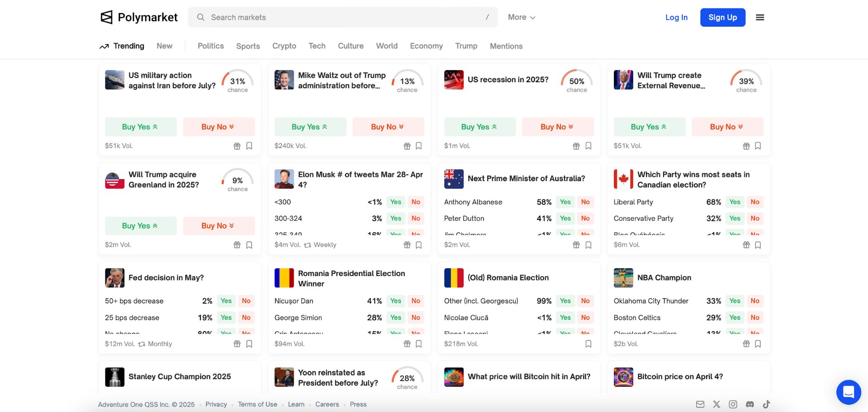Select Yes for Anthony Albanese
Viewport: 868px width, 412px height.
point(565,202)
